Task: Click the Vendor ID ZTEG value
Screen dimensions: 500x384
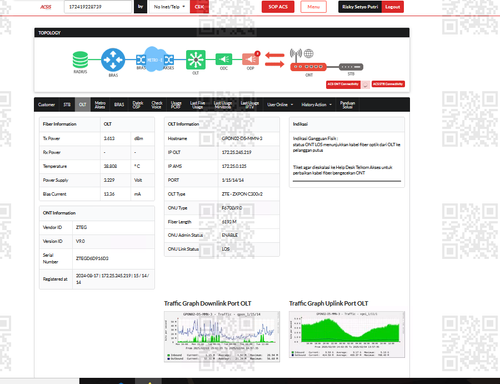Action: click(81, 227)
